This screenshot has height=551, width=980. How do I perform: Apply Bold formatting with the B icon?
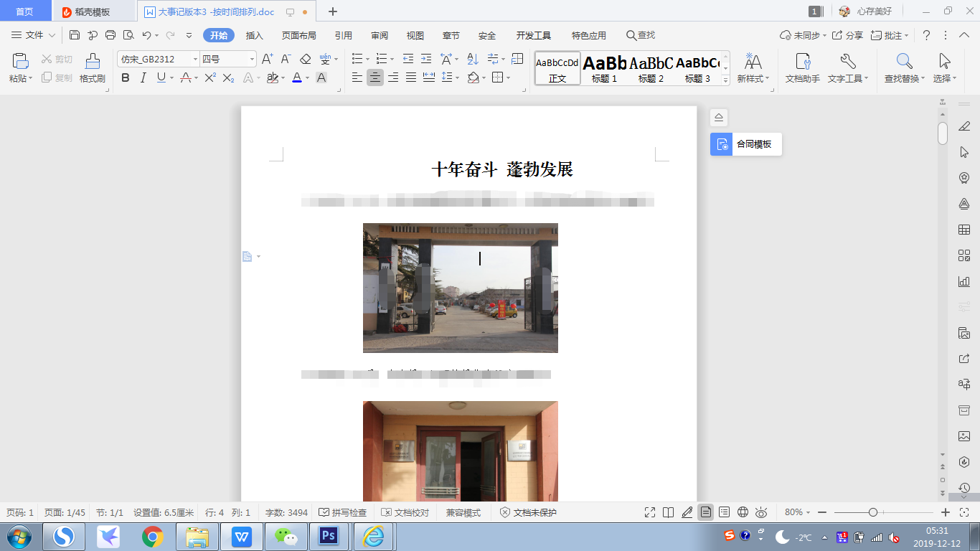126,77
